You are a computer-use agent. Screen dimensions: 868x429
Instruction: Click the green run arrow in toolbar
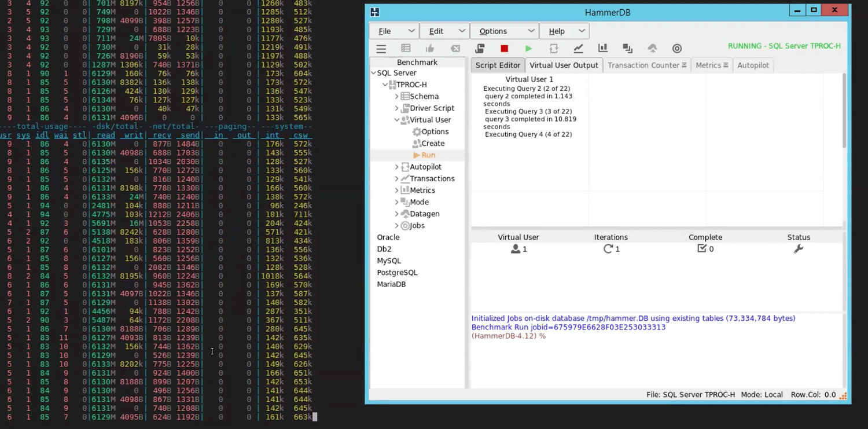click(528, 49)
